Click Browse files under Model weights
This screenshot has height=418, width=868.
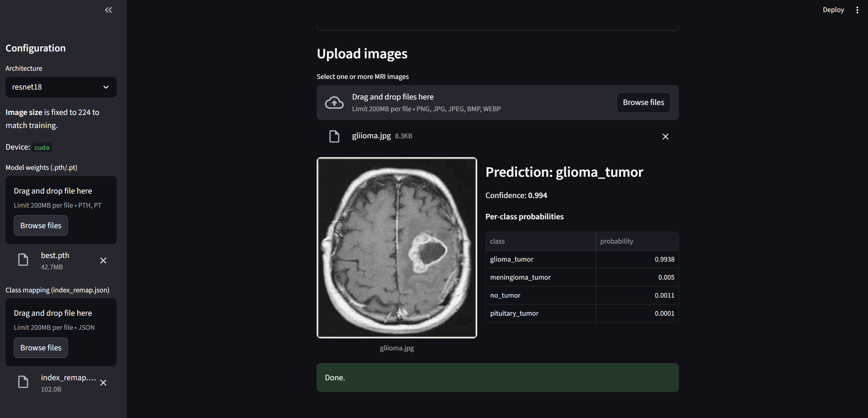click(40, 225)
